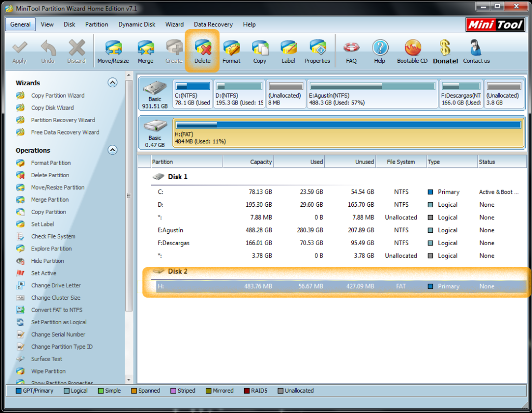Click the Donate dollar icon
This screenshot has width=532, height=413.
click(x=445, y=51)
